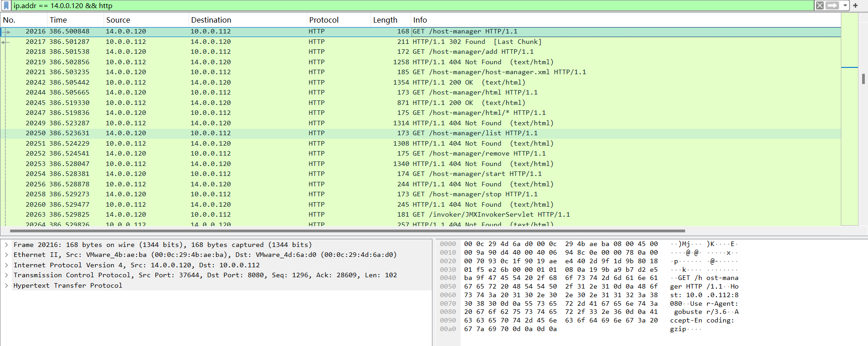Select packet 20253 with length 1340
Viewport: 868px width, 346px height.
coord(421,164)
